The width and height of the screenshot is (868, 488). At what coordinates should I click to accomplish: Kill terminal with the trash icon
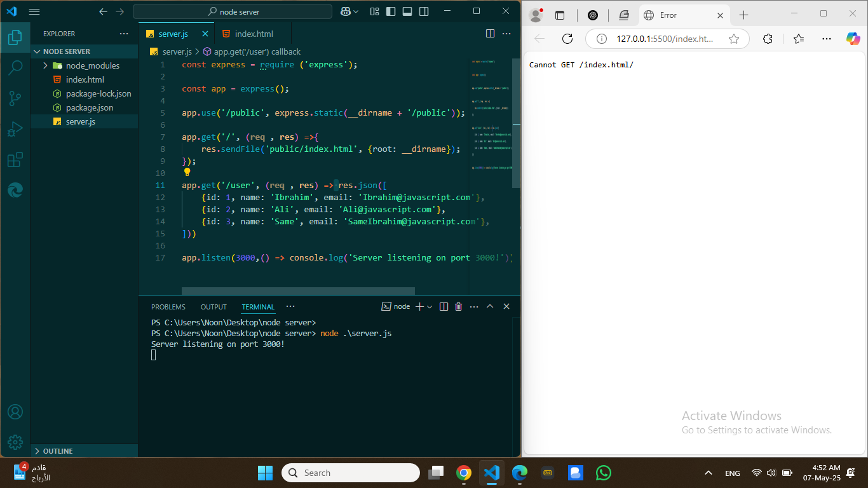(x=459, y=306)
